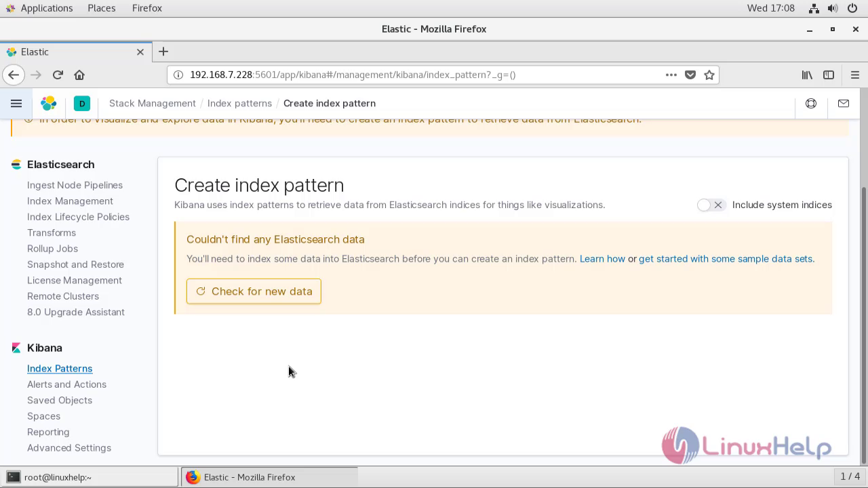Open the page actions three-dot menu

pos(671,75)
